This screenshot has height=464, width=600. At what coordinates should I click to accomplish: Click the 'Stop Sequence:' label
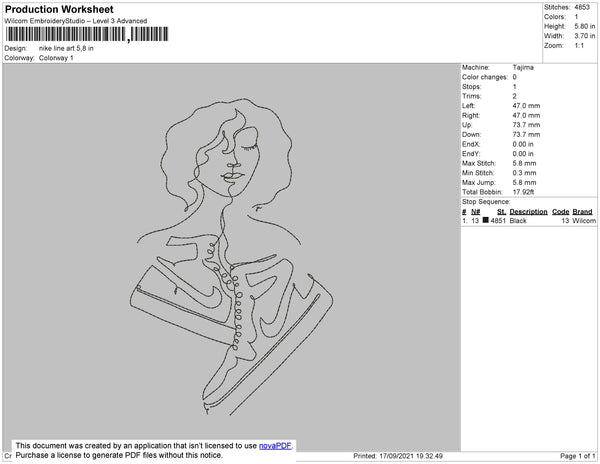(x=486, y=202)
